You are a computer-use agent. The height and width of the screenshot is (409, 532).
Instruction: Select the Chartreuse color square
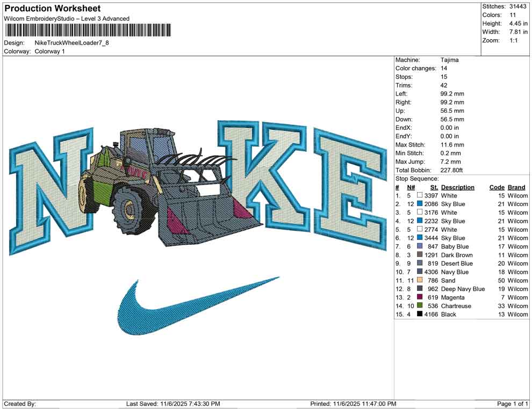point(419,306)
